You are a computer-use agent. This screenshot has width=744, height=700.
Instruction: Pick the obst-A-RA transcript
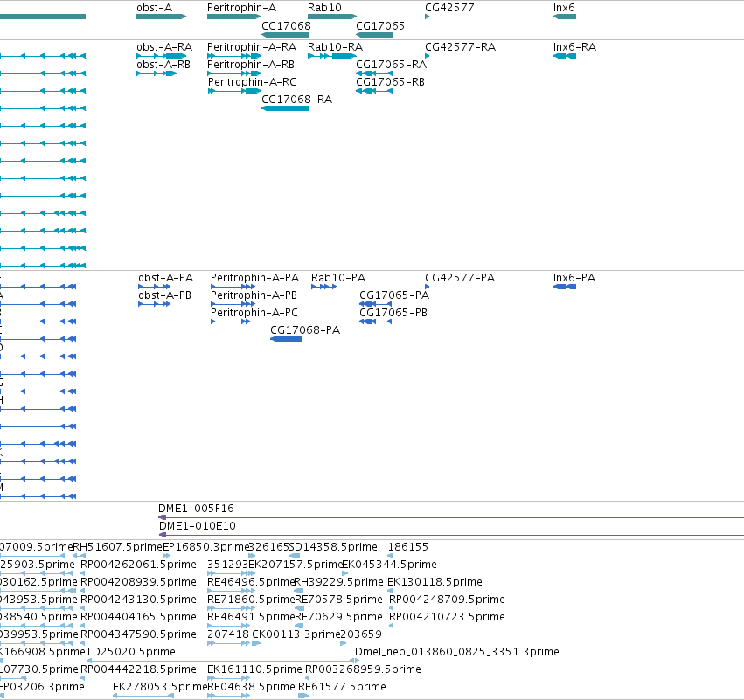(162, 56)
